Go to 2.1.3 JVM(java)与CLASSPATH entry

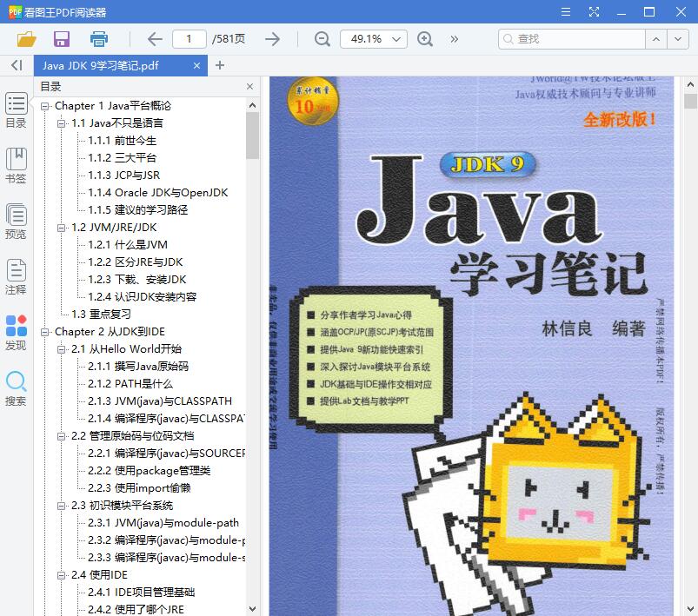160,401
